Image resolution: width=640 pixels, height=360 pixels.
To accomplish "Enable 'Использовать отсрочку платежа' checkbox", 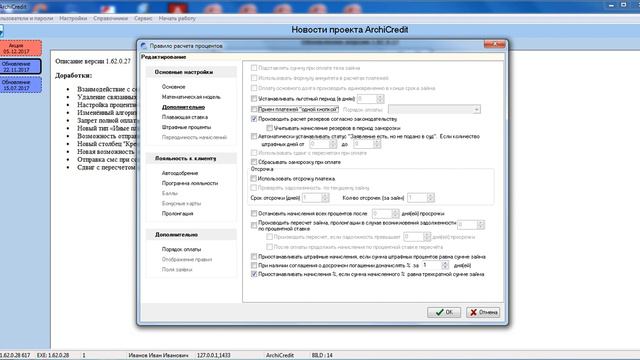I will (x=254, y=178).
